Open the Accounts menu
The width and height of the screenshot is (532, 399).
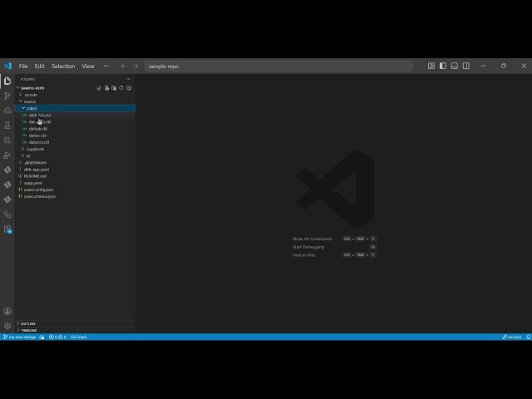pos(7,311)
